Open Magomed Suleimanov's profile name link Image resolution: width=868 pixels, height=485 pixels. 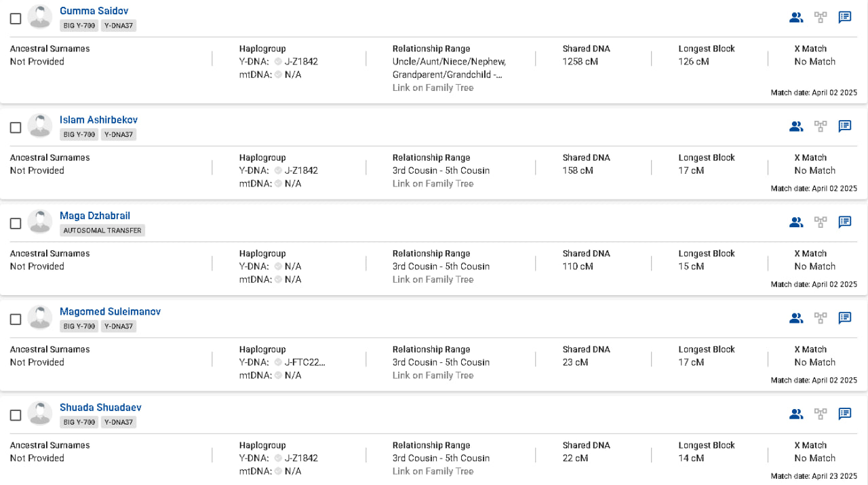[x=110, y=311]
